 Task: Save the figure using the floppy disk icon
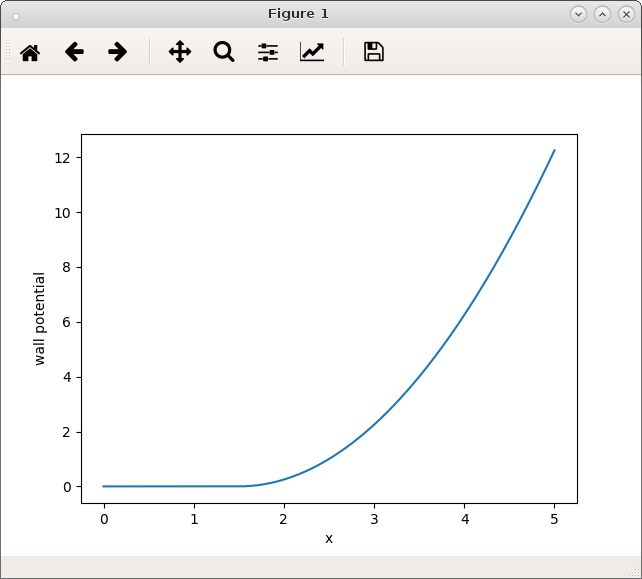[374, 52]
